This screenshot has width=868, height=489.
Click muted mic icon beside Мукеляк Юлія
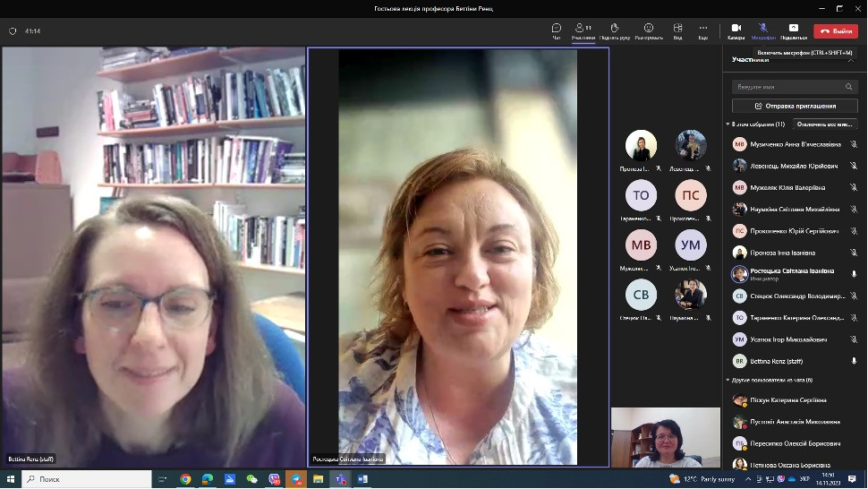(854, 187)
